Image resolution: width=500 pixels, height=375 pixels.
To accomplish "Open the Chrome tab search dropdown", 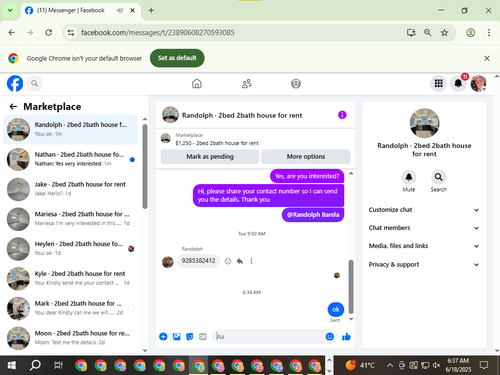I will tap(10, 10).
